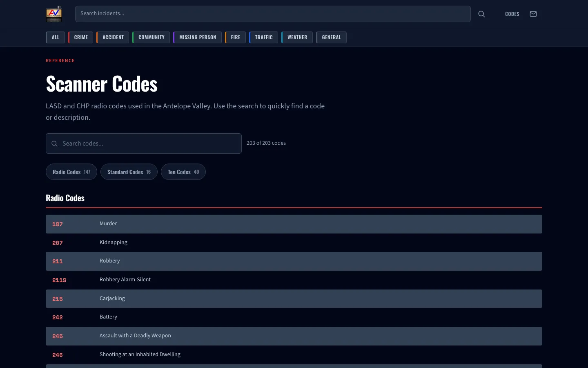Switch to the TRAFFIC category
This screenshot has height=368, width=588.
264,37
